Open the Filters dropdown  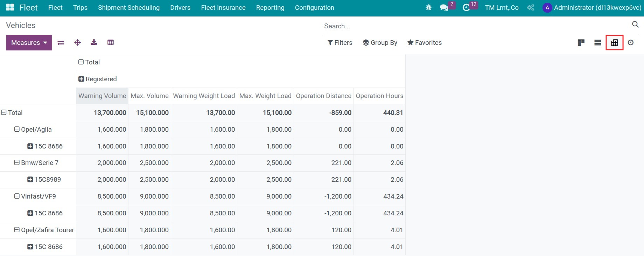point(340,43)
